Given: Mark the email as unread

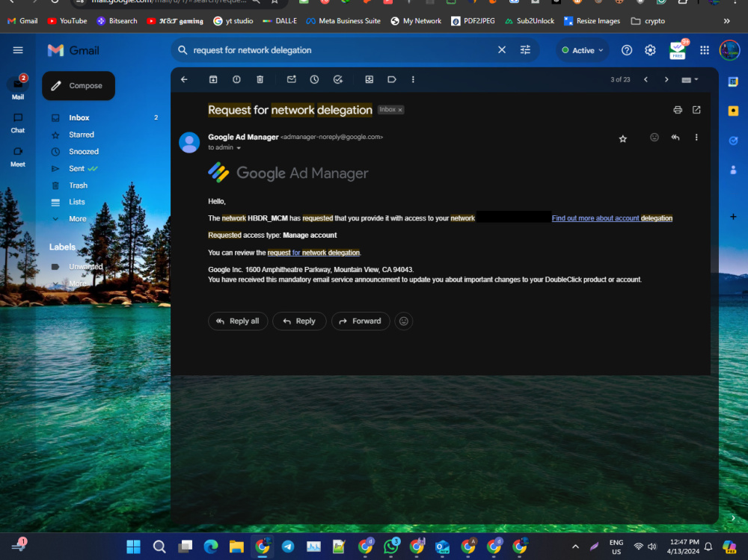Looking at the screenshot, I should 292,80.
